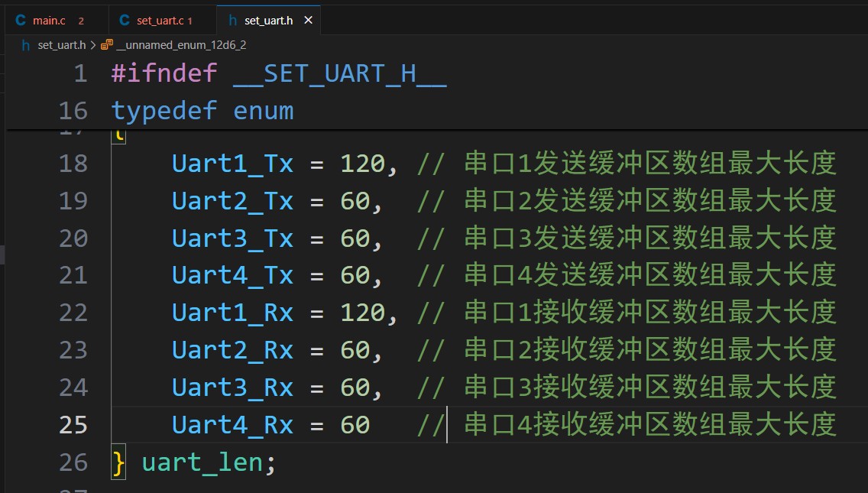Viewport: 868px width, 493px height.
Task: Open the __unnamed_enum_12d6_2 breadcrumb symbol list
Action: coord(180,45)
